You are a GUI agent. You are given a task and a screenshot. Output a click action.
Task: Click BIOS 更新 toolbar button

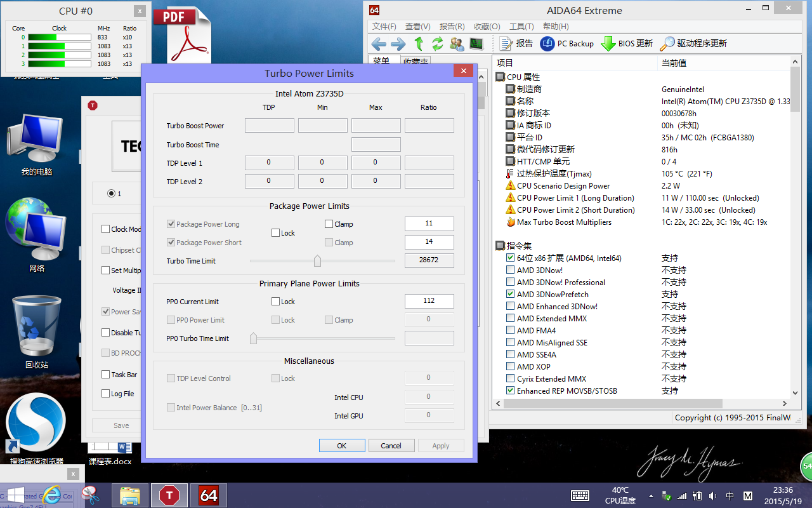click(x=627, y=44)
